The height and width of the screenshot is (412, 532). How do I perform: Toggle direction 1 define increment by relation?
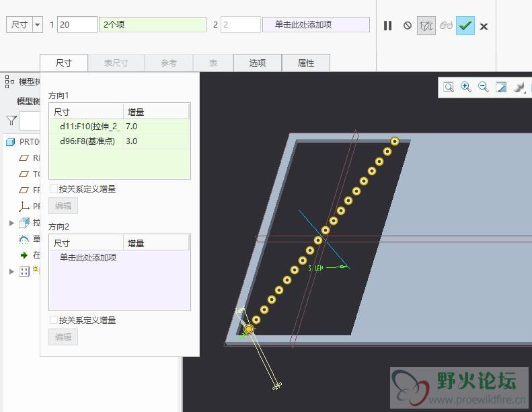point(53,188)
